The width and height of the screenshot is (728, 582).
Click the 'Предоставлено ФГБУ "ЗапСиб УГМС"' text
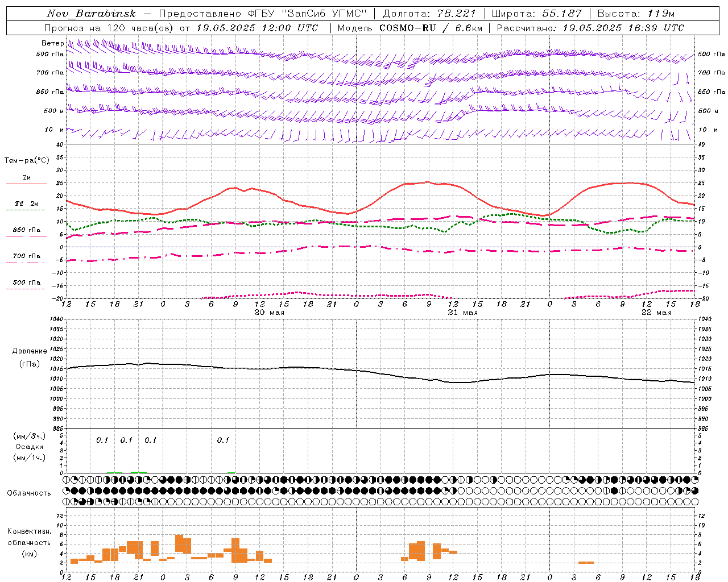[x=263, y=14]
